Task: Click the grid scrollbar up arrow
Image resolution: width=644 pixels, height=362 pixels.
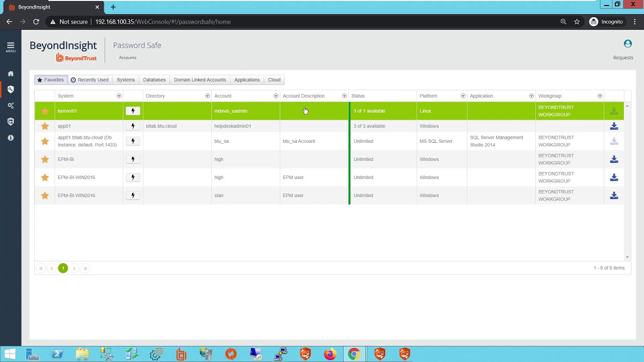Action: [x=627, y=106]
